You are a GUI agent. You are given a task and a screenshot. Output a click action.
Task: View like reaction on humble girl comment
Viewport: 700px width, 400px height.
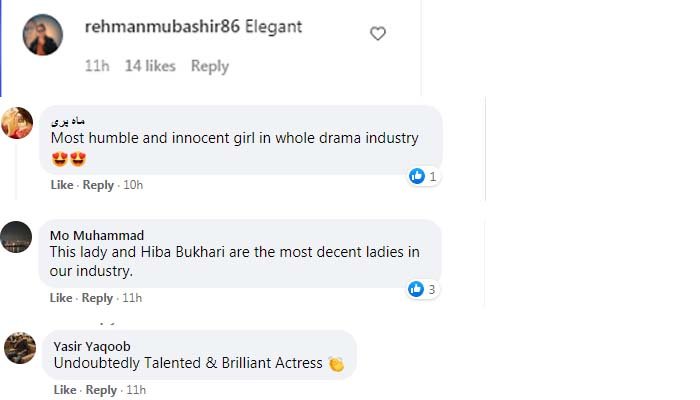(423, 177)
